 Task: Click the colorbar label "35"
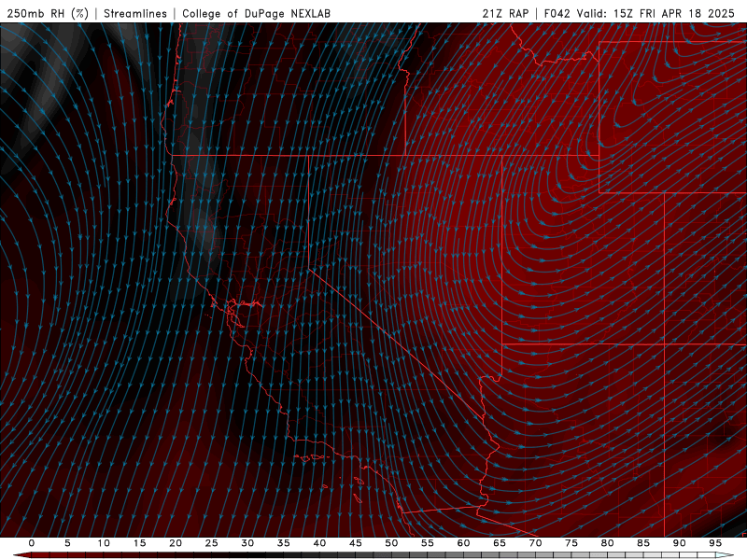point(284,543)
